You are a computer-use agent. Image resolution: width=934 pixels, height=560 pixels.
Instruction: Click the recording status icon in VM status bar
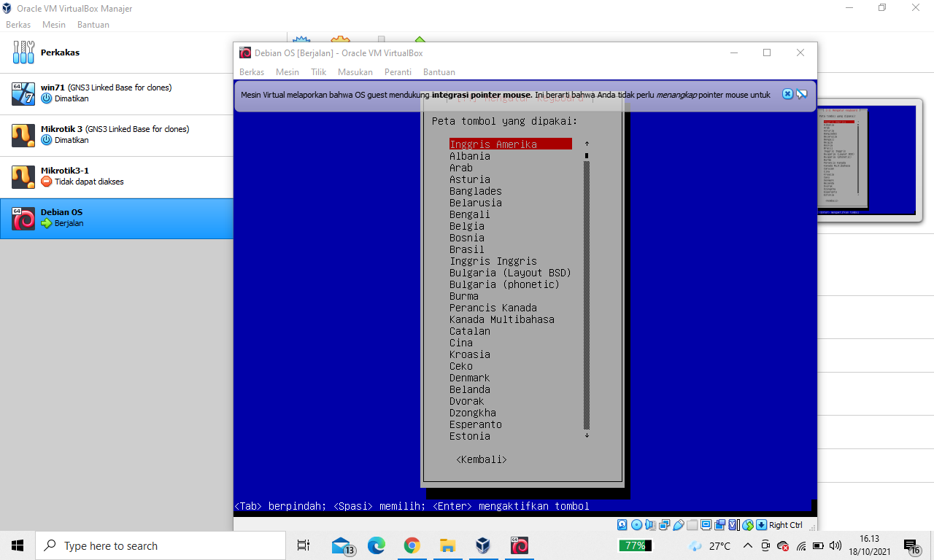[x=720, y=525]
